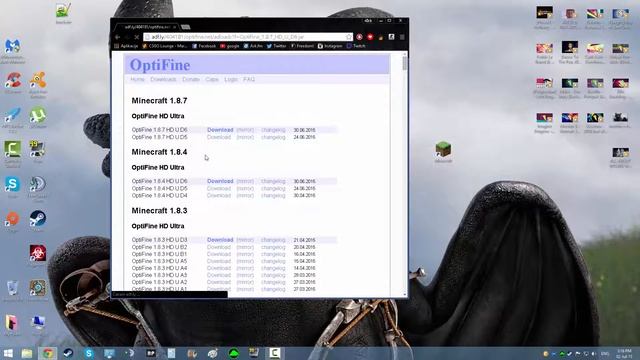The height and width of the screenshot is (360, 640).
Task: Open the Camtasia desktop shortcut
Action: [x=12, y=153]
